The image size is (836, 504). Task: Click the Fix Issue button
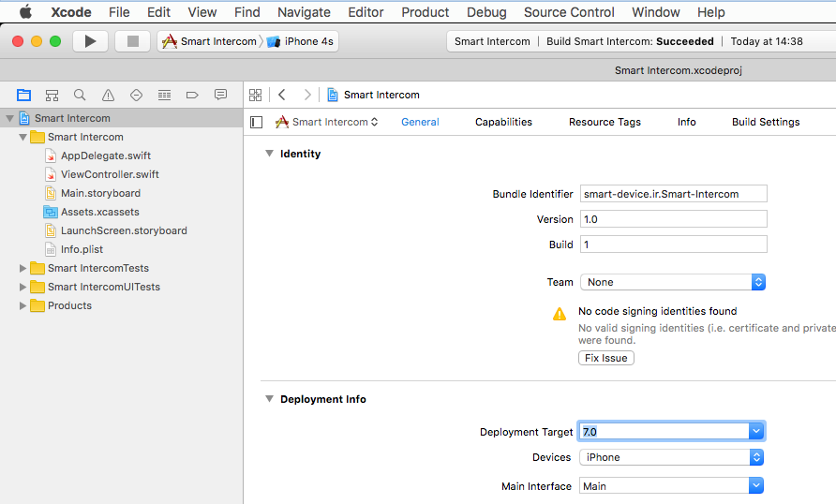(606, 358)
